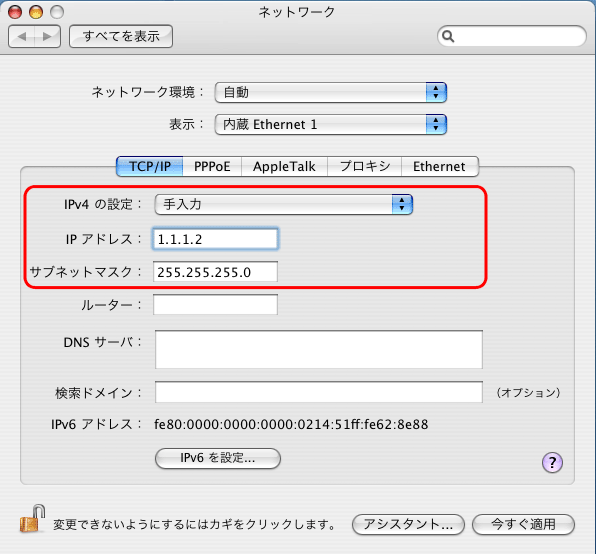The image size is (596, 554).
Task: Click into the DNS サーバ text area
Action: (319, 349)
